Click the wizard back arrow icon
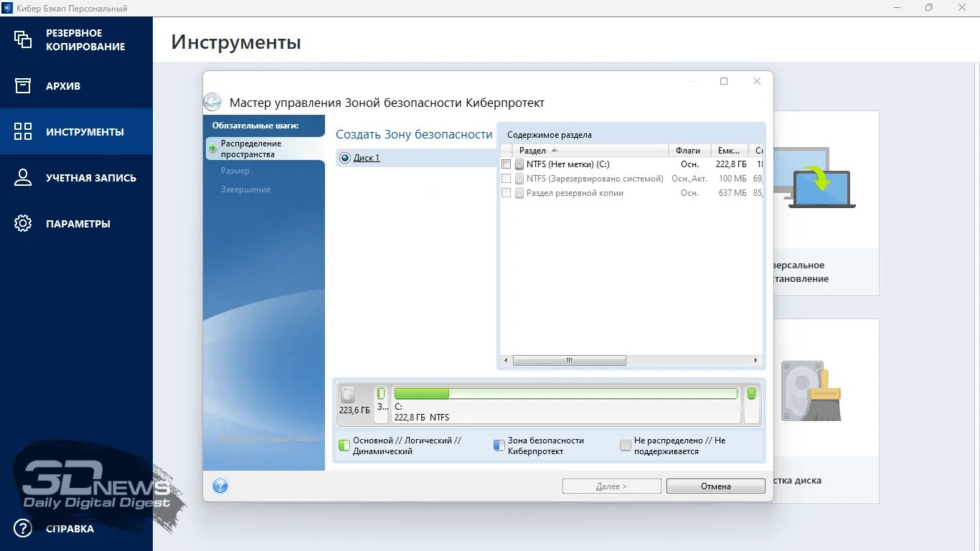980x551 pixels. tap(212, 102)
